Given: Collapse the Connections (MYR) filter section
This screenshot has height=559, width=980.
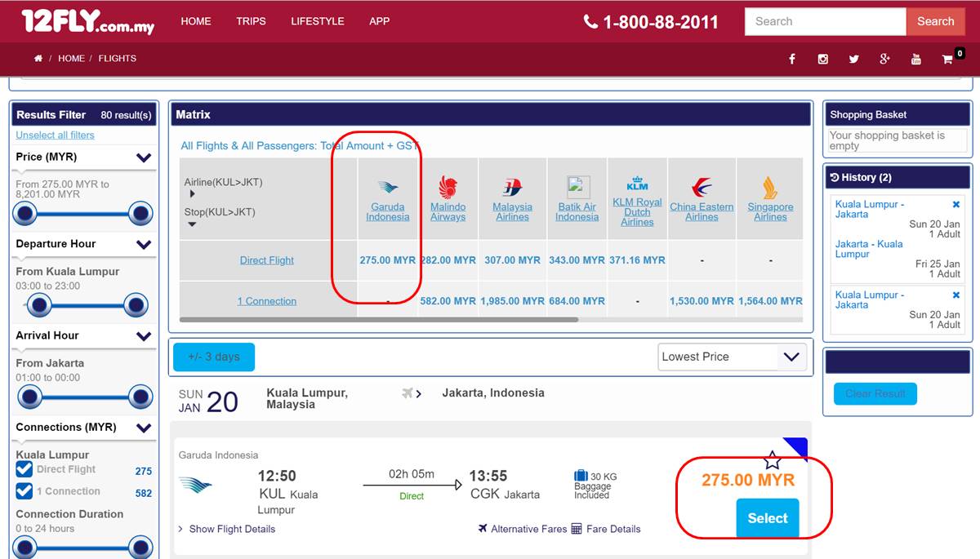Looking at the screenshot, I should click(144, 428).
